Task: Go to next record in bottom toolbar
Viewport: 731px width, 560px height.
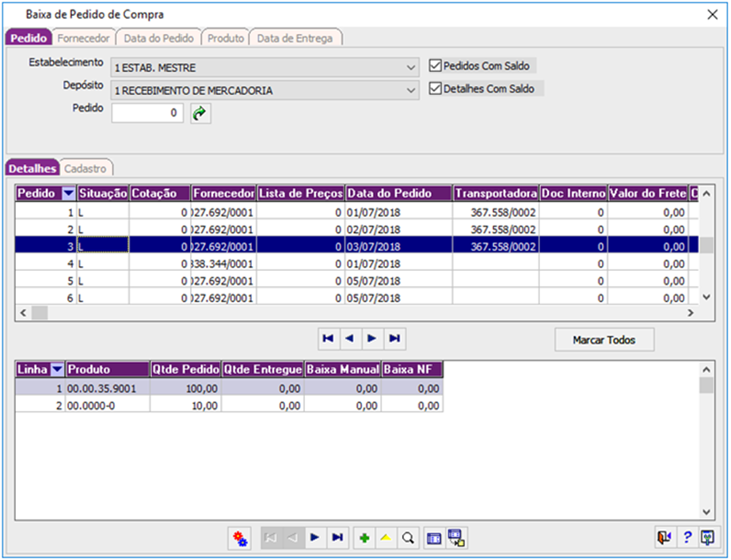Action: [315, 538]
